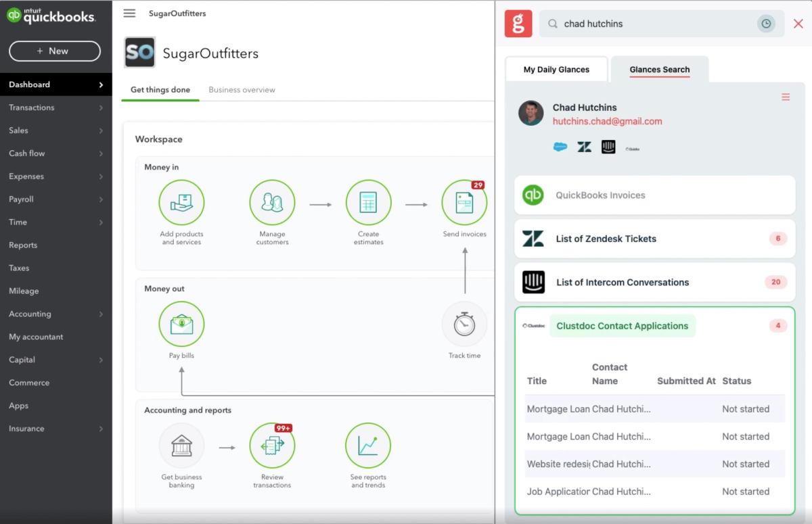Select the Glances Search tab
This screenshot has width=812, height=524.
(x=660, y=70)
